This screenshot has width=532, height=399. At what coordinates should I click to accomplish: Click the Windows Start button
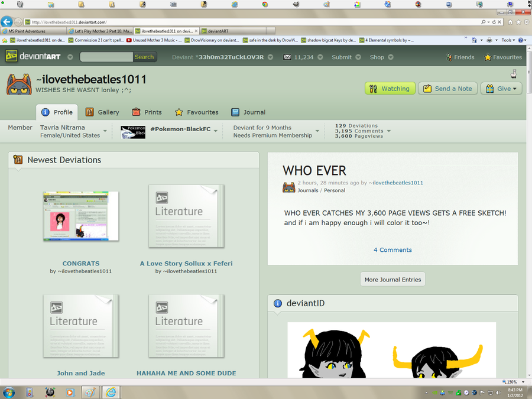(8, 392)
